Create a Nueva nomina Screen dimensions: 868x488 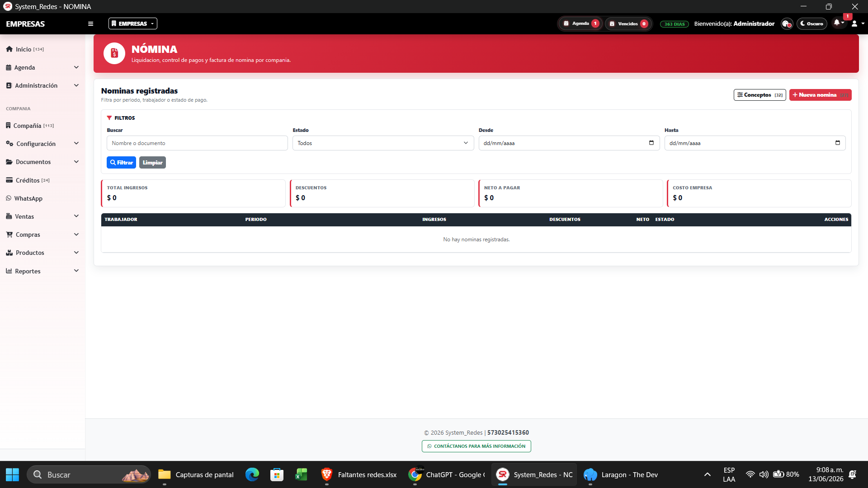tap(820, 95)
